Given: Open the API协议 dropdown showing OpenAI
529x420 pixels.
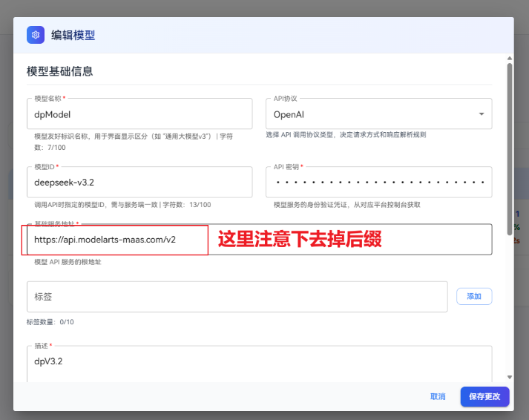Looking at the screenshot, I should pyautogui.click(x=379, y=114).
